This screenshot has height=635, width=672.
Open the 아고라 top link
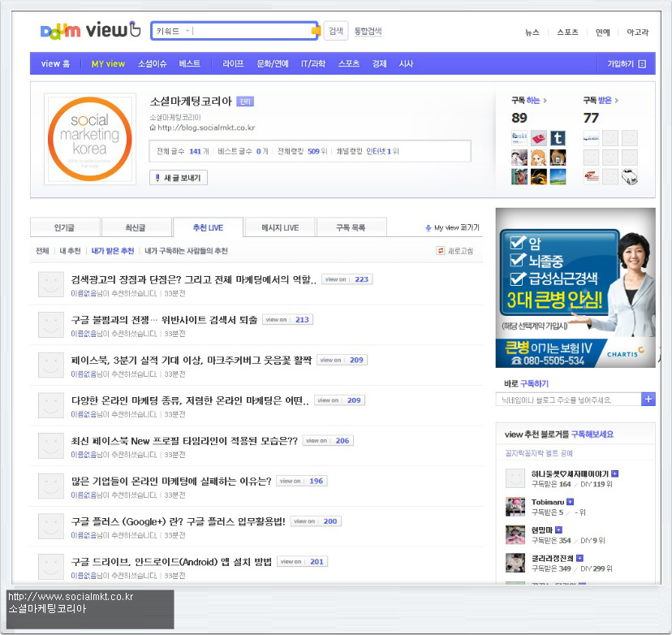(637, 32)
